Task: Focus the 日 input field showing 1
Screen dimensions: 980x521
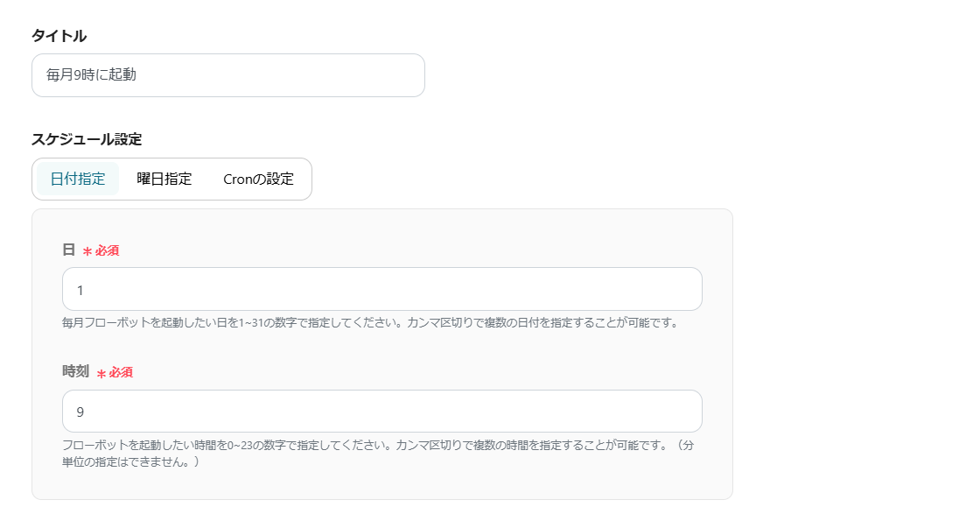Action: [381, 289]
